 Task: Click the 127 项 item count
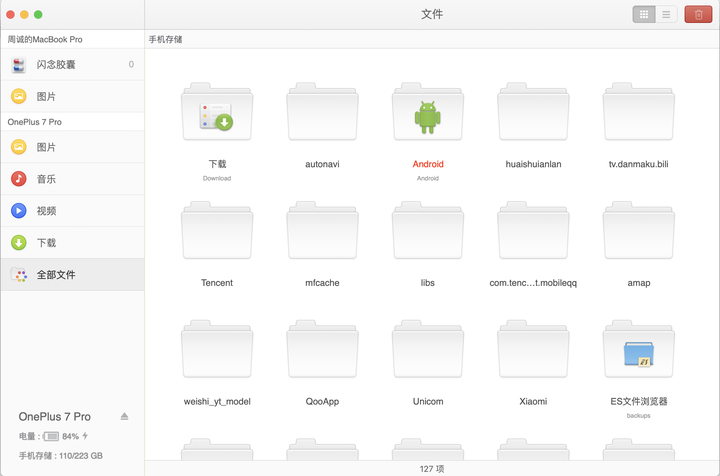[432, 469]
